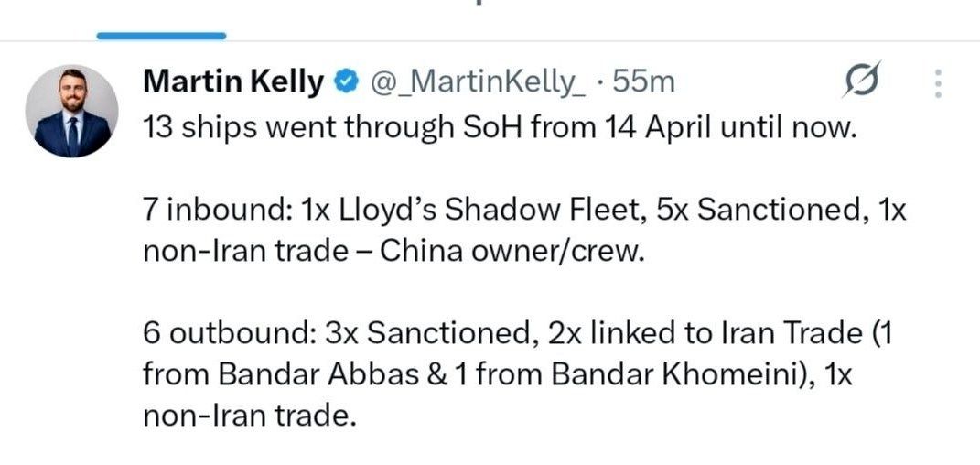Open the three-dot more options menu
This screenshot has width=980, height=465.
click(x=937, y=83)
